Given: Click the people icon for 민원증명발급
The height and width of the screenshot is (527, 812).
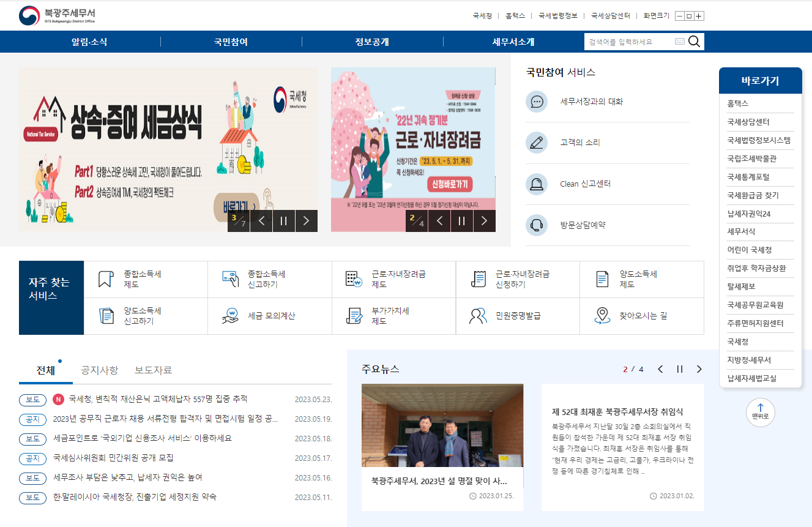Looking at the screenshot, I should (478, 316).
